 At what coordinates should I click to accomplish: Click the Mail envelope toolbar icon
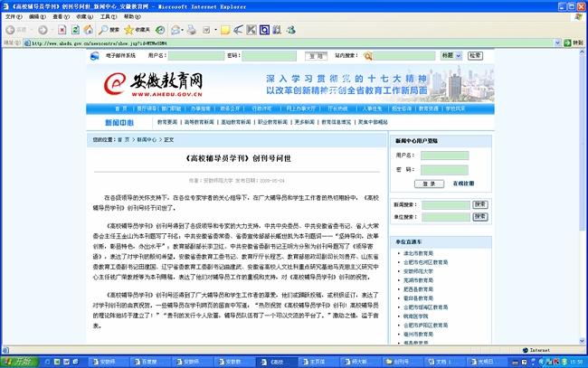[x=175, y=30]
